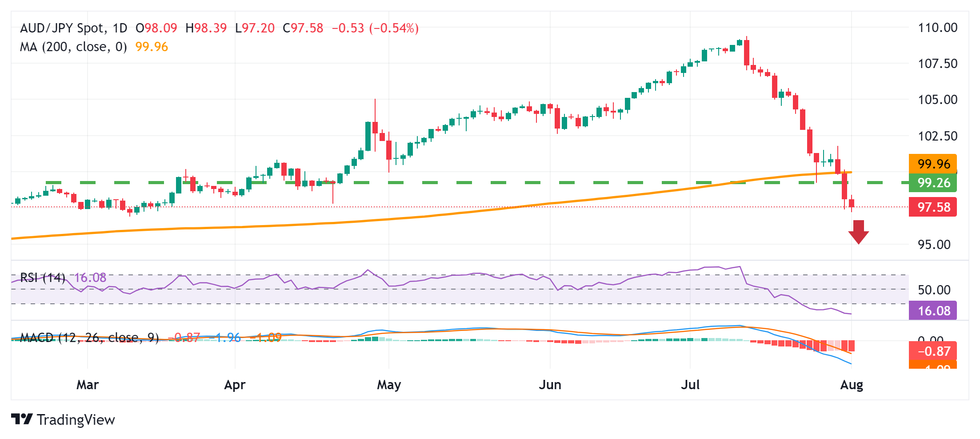Click the red down arrow marker

tap(858, 232)
